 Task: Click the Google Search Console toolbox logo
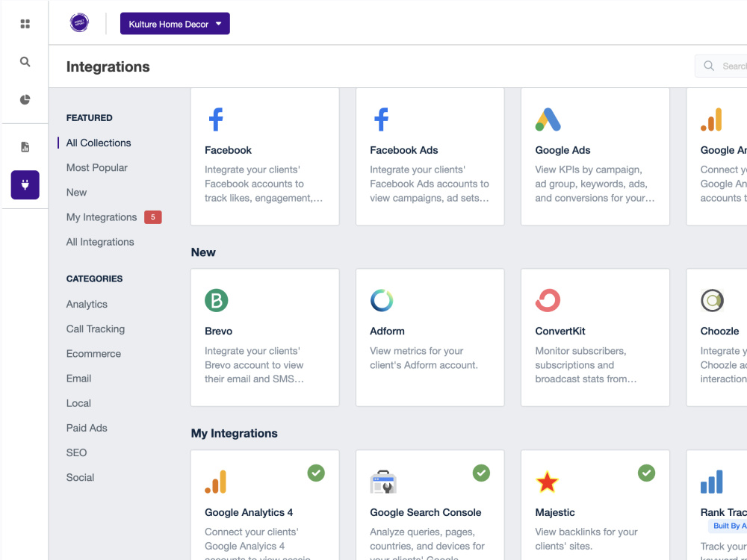pyautogui.click(x=383, y=482)
